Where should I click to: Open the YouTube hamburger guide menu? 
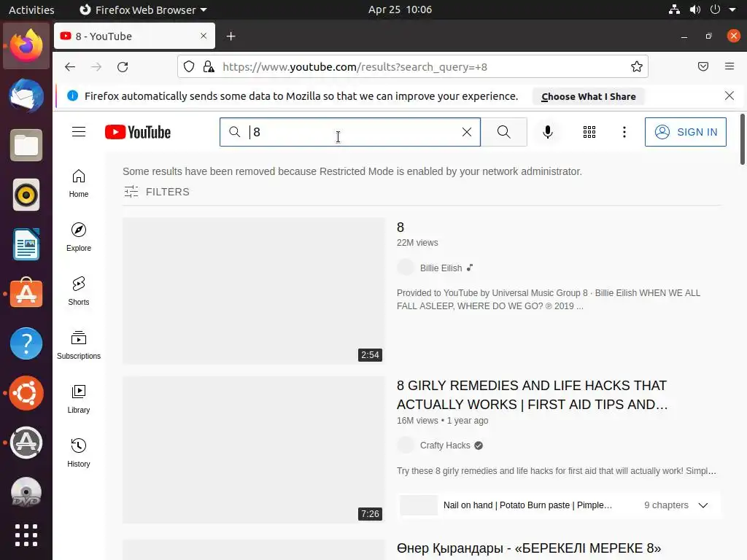coord(79,132)
